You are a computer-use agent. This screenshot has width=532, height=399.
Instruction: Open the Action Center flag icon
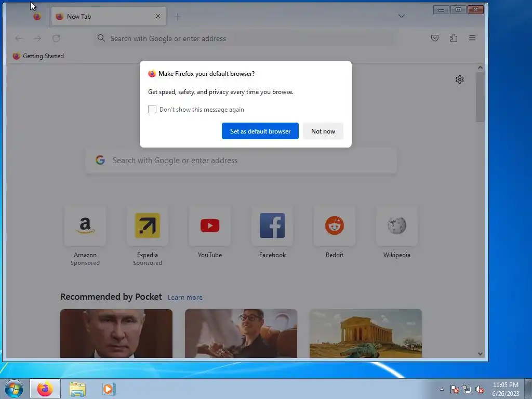(x=455, y=389)
